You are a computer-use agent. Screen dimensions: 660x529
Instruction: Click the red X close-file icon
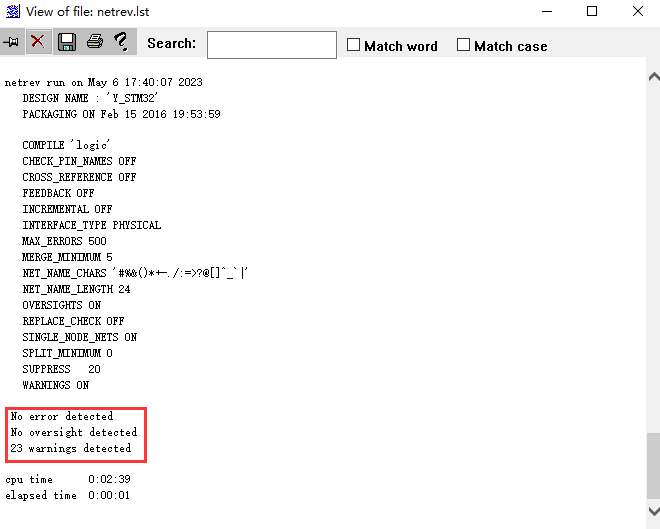[38, 42]
